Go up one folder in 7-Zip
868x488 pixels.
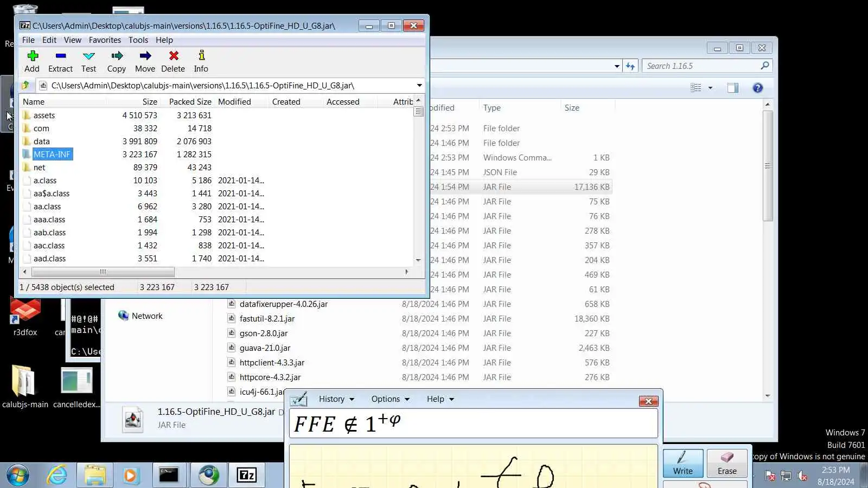[x=25, y=86]
